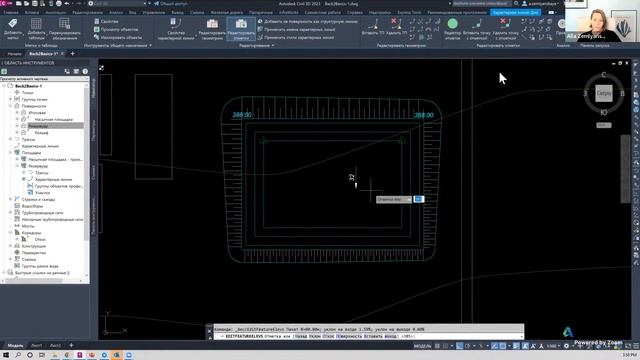This screenshot has width=640, height=360.
Task: Open Свойства in general tools panel
Action: tap(106, 21)
